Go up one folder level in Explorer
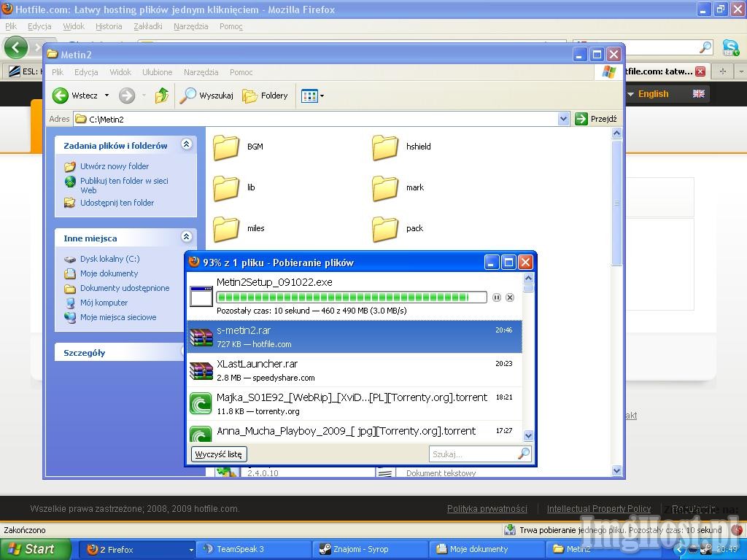The height and width of the screenshot is (560, 747). point(162,96)
